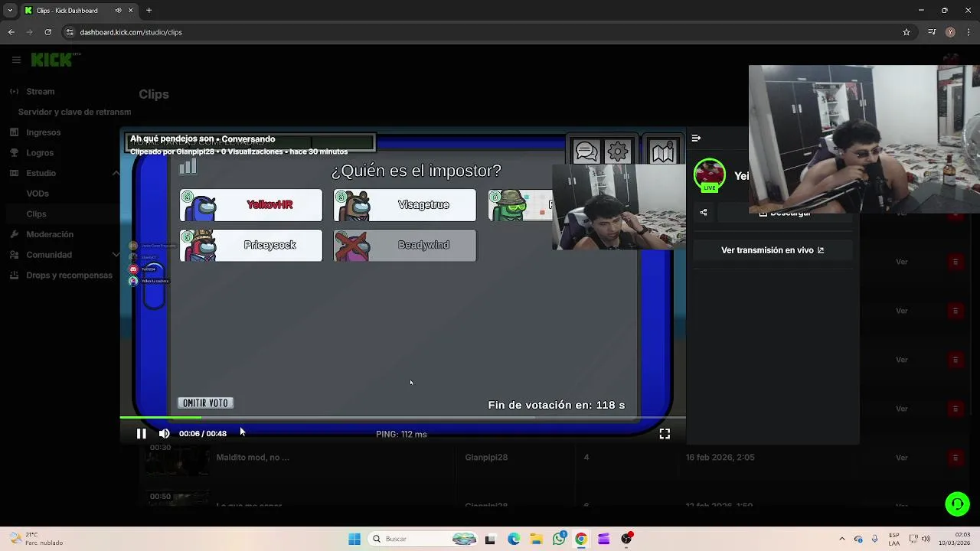The image size is (980, 551).
Task: Close the Clips - Kick Dashboard tab
Action: coord(131,11)
